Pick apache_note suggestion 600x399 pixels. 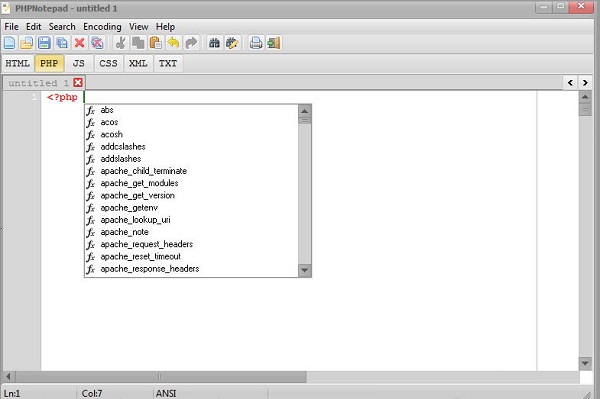(x=191, y=233)
